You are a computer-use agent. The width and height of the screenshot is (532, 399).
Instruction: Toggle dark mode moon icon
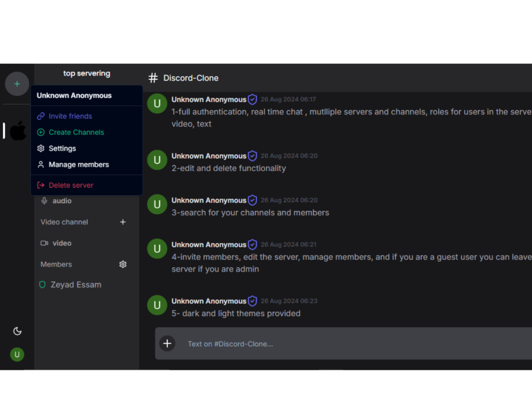tap(18, 331)
